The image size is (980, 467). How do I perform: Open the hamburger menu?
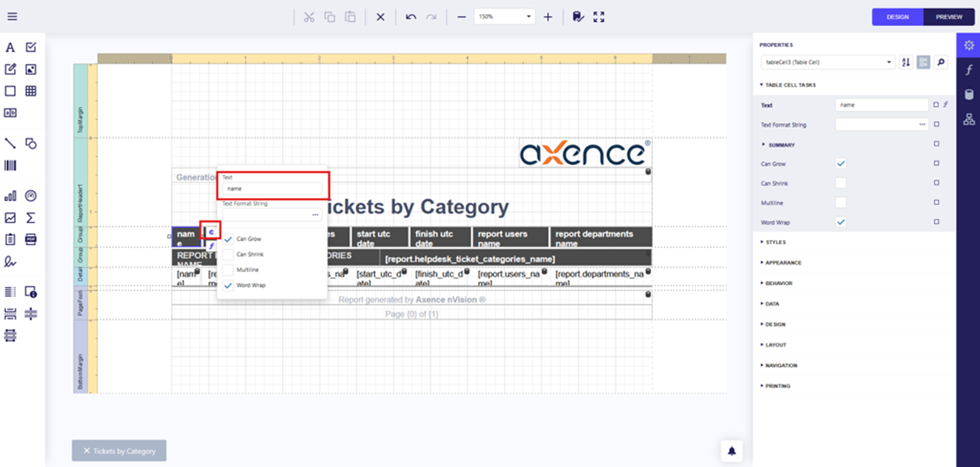tap(12, 17)
